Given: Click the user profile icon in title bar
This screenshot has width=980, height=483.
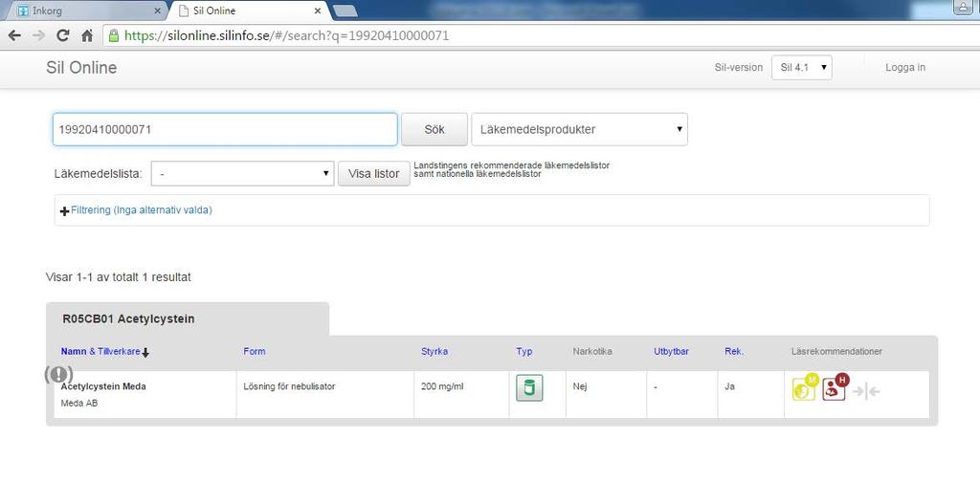Looking at the screenshot, I should click(961, 8).
